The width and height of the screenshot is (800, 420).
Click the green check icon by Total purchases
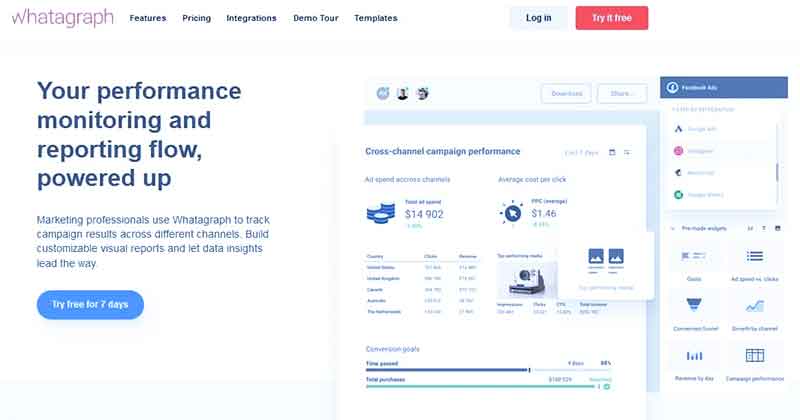[607, 387]
